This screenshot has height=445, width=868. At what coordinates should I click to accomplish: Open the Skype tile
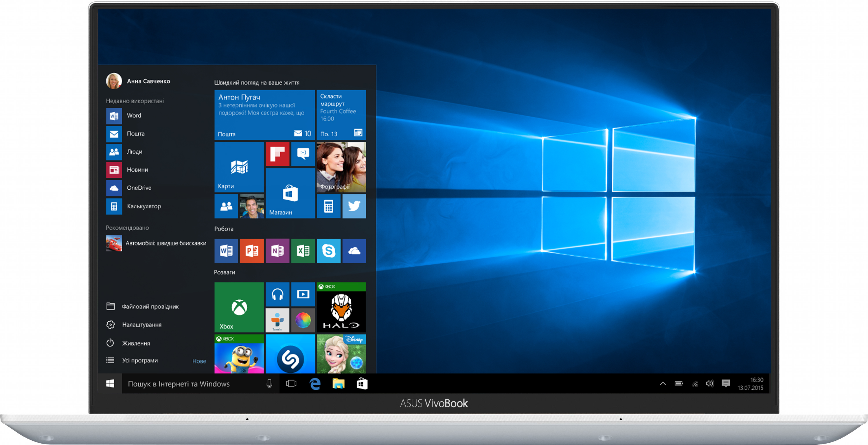pyautogui.click(x=328, y=251)
